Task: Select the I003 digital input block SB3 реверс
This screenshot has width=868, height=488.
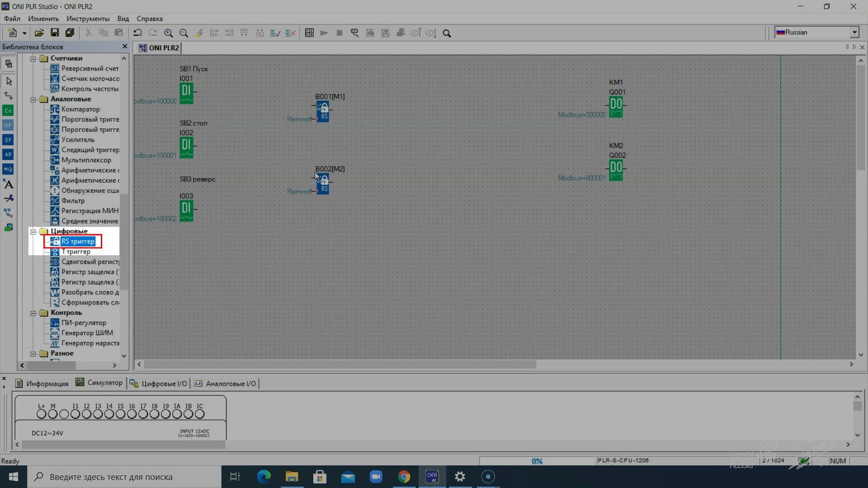Action: coord(187,211)
